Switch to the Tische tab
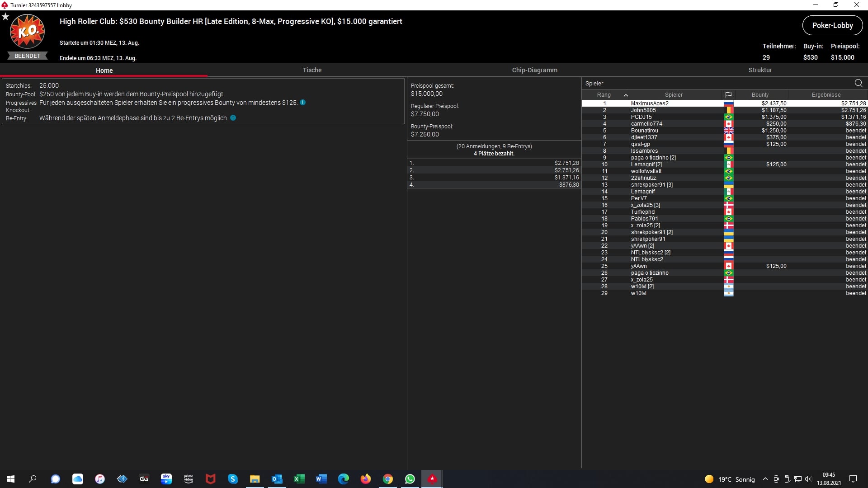This screenshot has width=868, height=488. pos(312,70)
